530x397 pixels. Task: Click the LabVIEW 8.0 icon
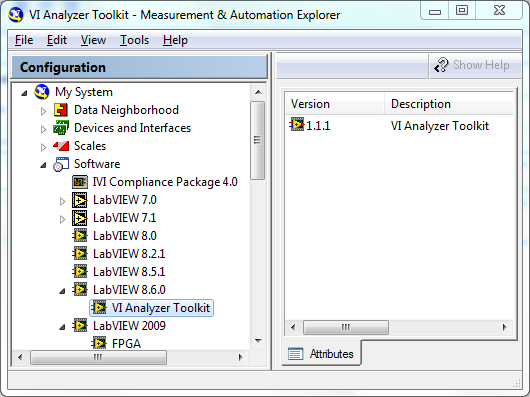click(x=80, y=235)
